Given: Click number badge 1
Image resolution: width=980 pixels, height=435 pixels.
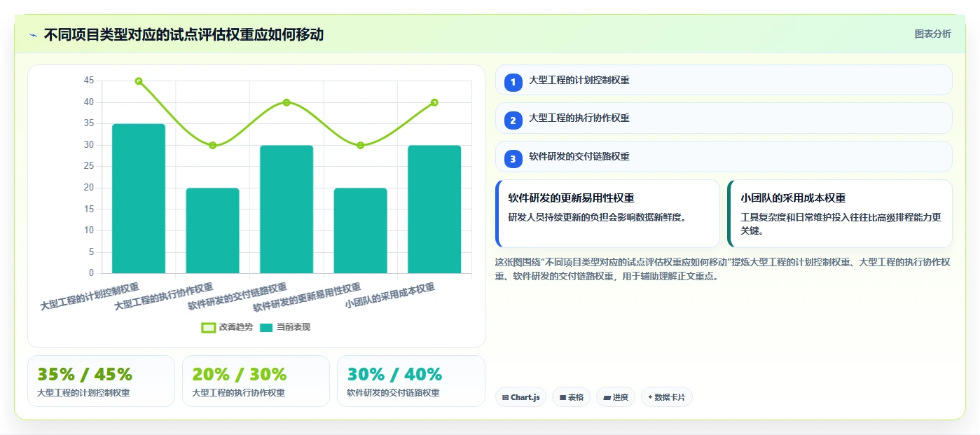Looking at the screenshot, I should (513, 82).
